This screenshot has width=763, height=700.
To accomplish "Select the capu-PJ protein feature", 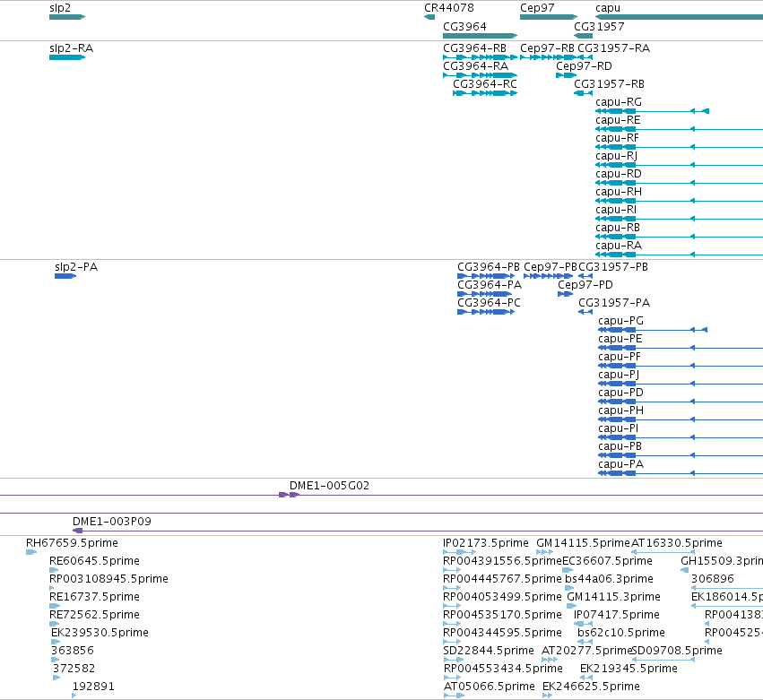I will click(681, 385).
